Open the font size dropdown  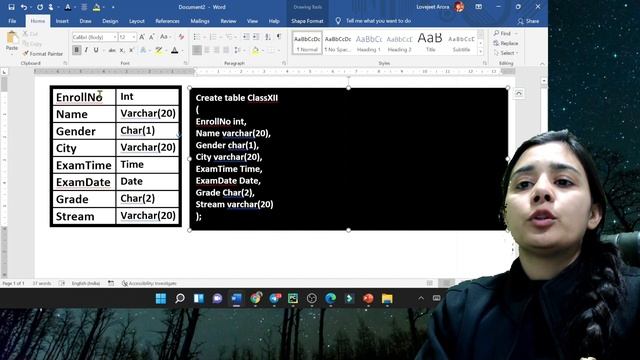pyautogui.click(x=133, y=37)
